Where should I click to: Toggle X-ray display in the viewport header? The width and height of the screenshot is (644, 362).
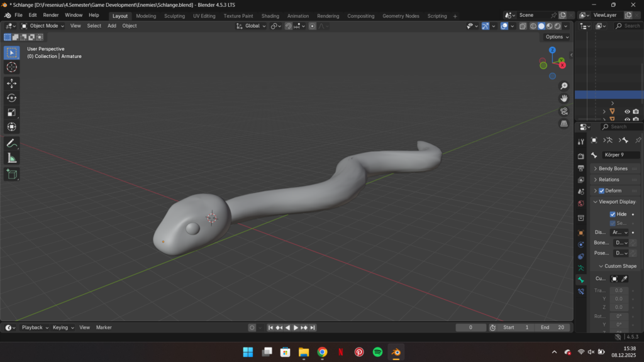523,26
